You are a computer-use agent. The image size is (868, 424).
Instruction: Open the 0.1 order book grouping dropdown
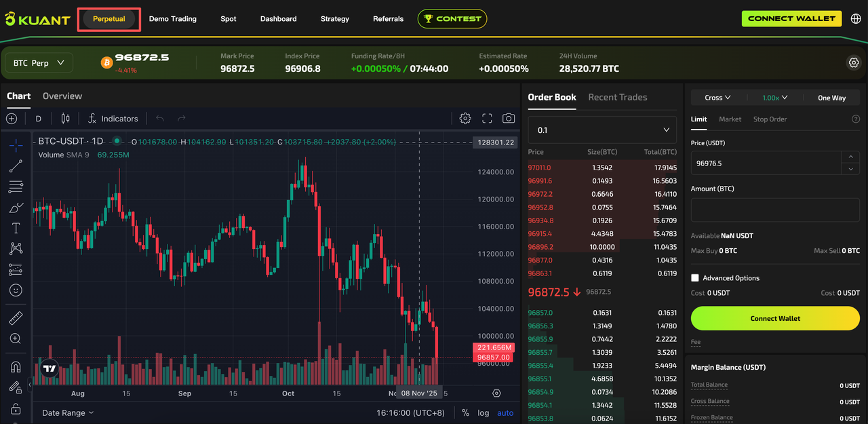[602, 130]
